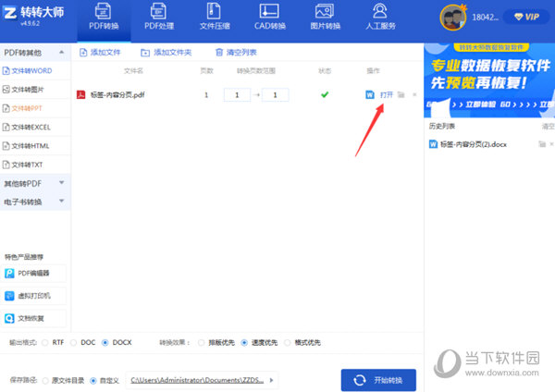This screenshot has width=555, height=392.
Task: Click the start page range field
Action: click(237, 95)
